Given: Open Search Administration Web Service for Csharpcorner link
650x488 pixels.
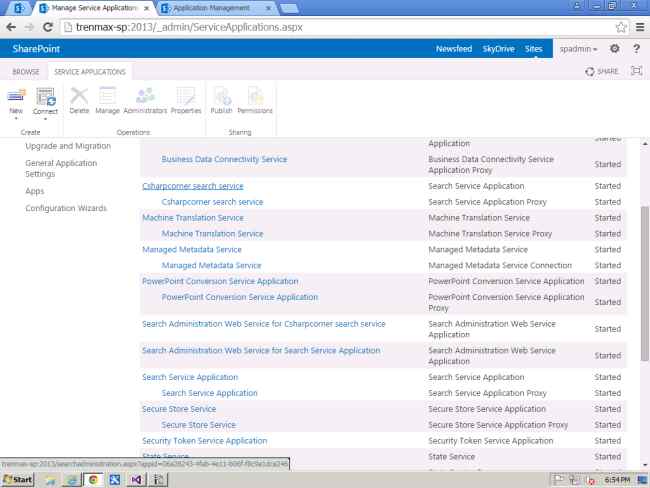Looking at the screenshot, I should (264, 324).
